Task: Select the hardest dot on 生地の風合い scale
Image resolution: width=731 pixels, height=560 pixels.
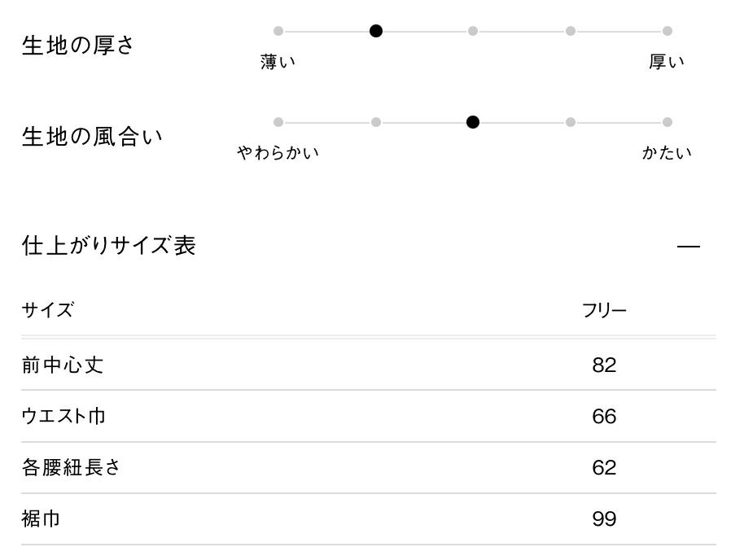Action: pyautogui.click(x=668, y=122)
